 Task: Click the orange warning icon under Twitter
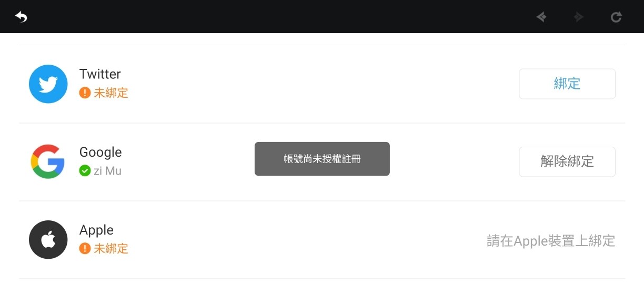point(85,93)
